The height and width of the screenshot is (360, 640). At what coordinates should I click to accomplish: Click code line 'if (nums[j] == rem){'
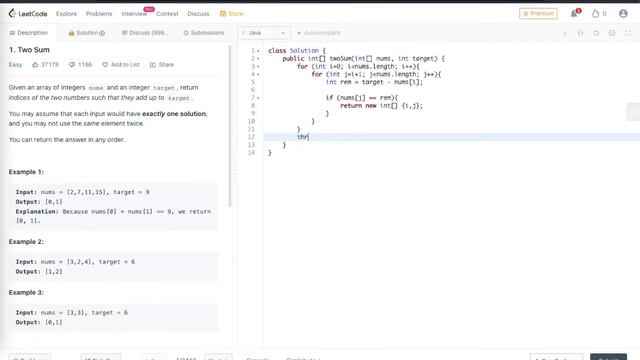tap(362, 98)
